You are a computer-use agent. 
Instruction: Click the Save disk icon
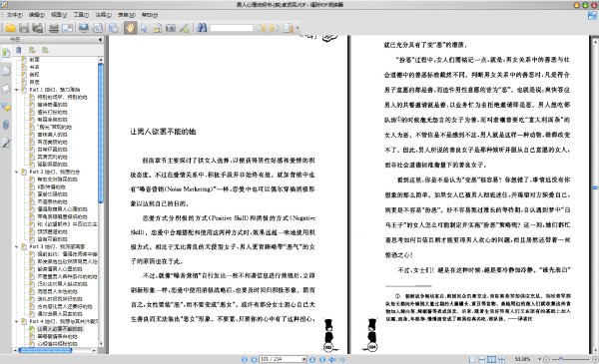pos(24,28)
